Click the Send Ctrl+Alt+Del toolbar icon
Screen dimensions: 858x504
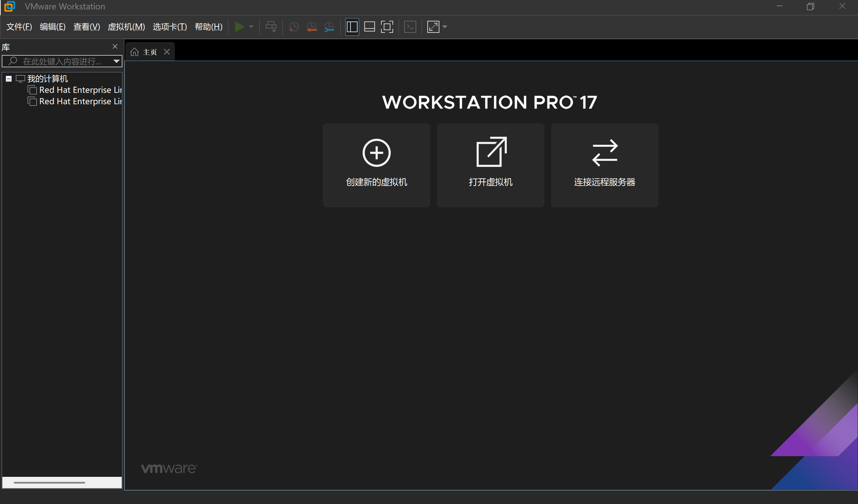(x=271, y=26)
